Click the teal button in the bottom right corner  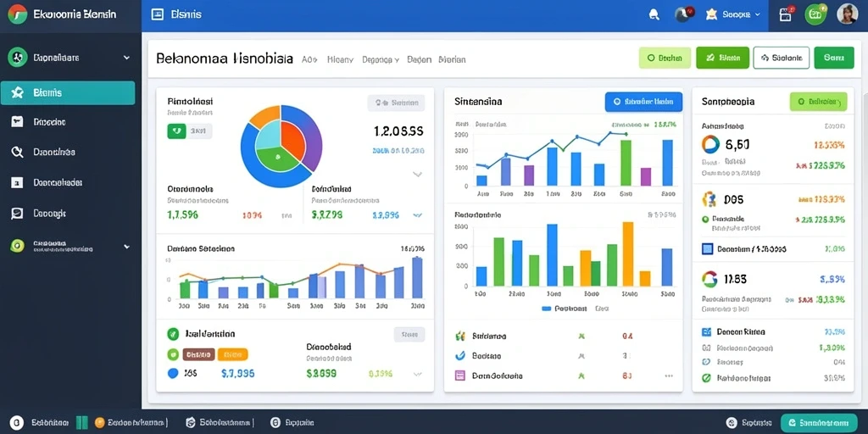(x=818, y=423)
